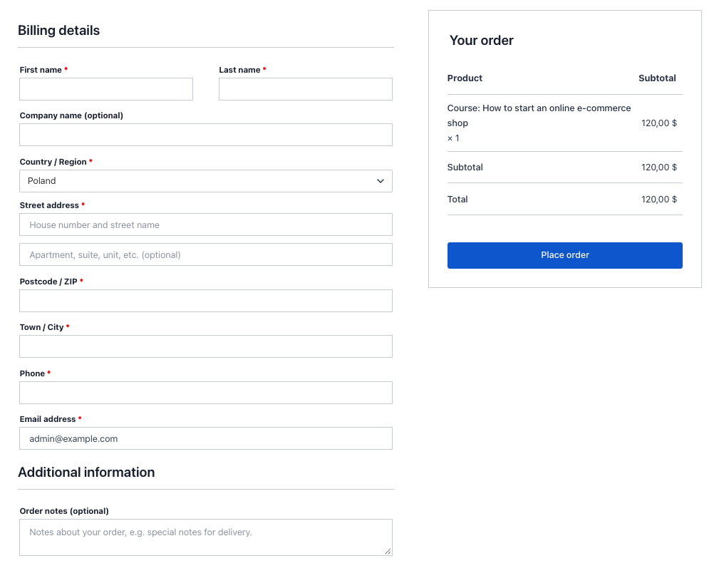
Task: Click the Email address field
Action: click(206, 438)
